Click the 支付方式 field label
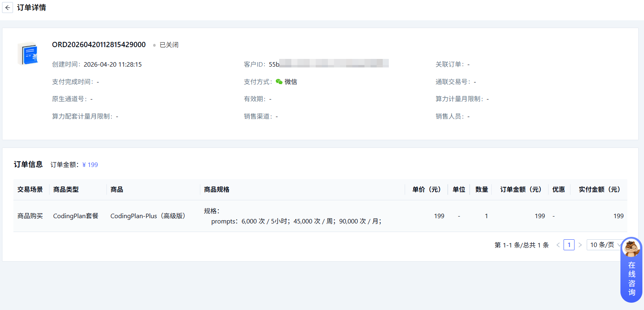Screen dimensions: 644x310 (258, 82)
